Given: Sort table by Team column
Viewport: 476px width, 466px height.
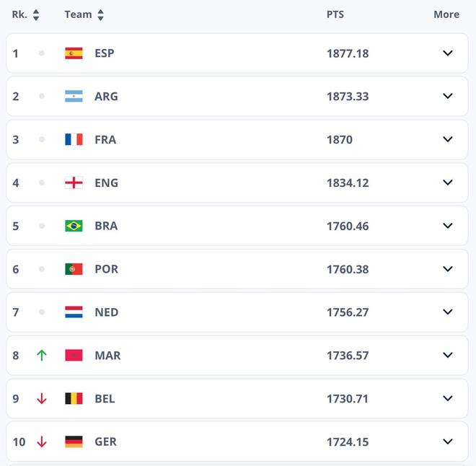Looking at the screenshot, I should [x=100, y=14].
